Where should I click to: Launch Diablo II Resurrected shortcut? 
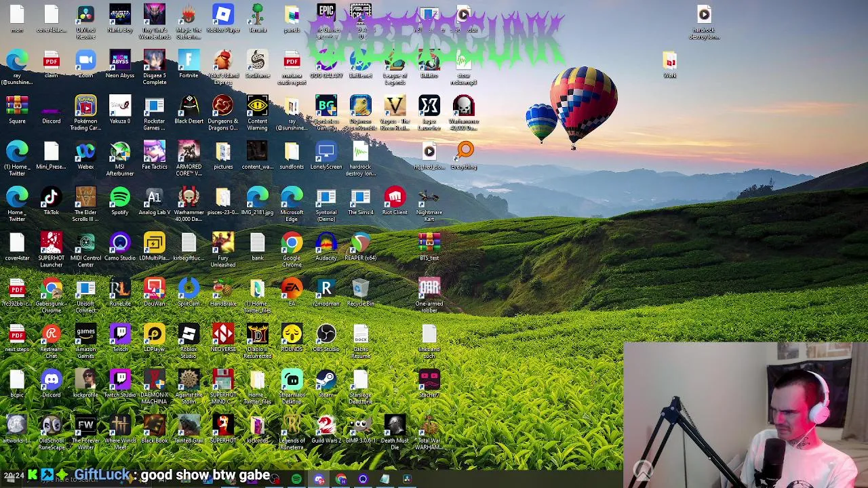click(x=258, y=341)
